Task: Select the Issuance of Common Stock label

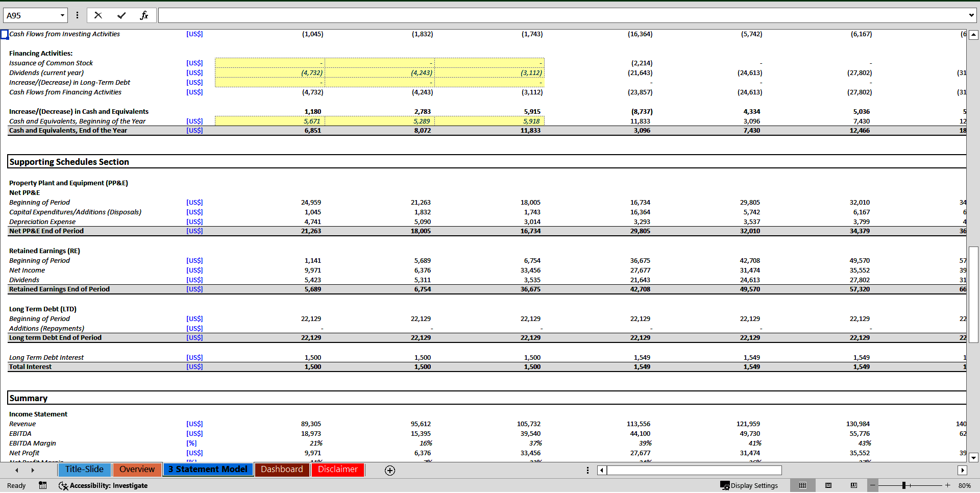Action: click(x=51, y=63)
